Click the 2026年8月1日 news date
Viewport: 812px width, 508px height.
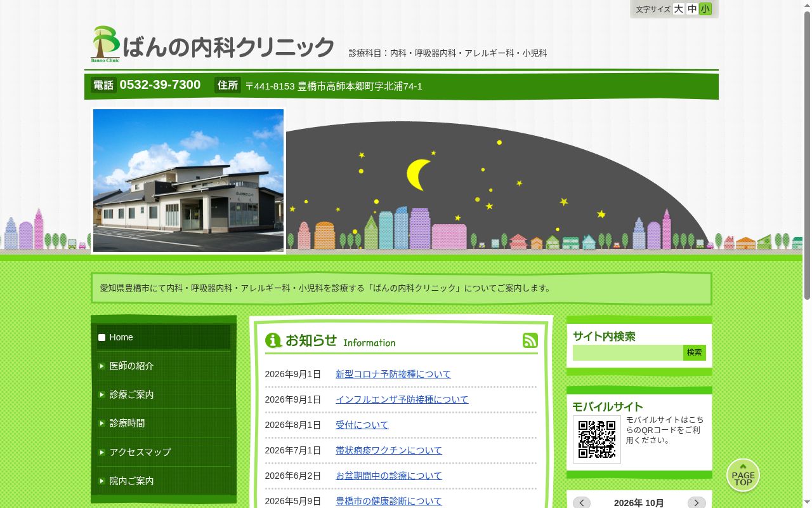(x=293, y=425)
